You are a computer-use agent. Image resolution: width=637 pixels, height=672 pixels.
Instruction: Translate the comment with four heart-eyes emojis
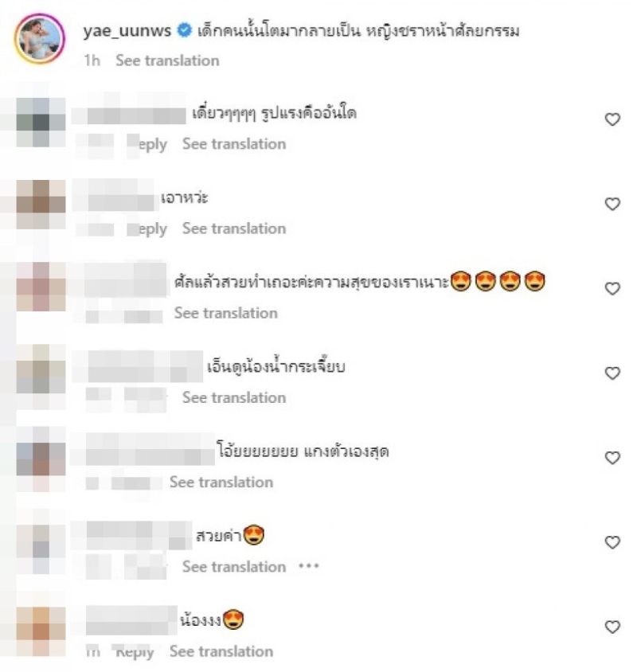click(226, 313)
